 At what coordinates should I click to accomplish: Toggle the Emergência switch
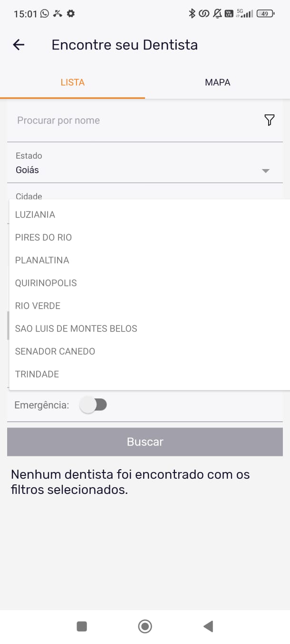coord(94,405)
